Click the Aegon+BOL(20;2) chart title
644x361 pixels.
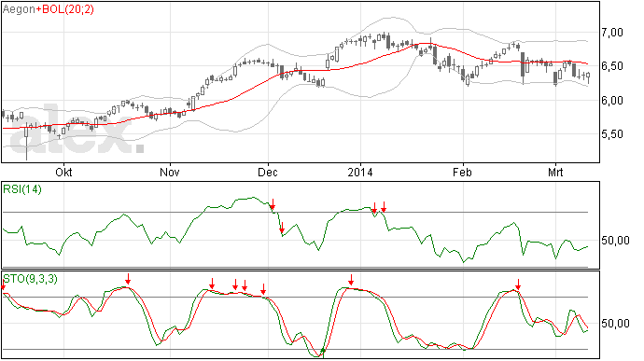[48, 9]
